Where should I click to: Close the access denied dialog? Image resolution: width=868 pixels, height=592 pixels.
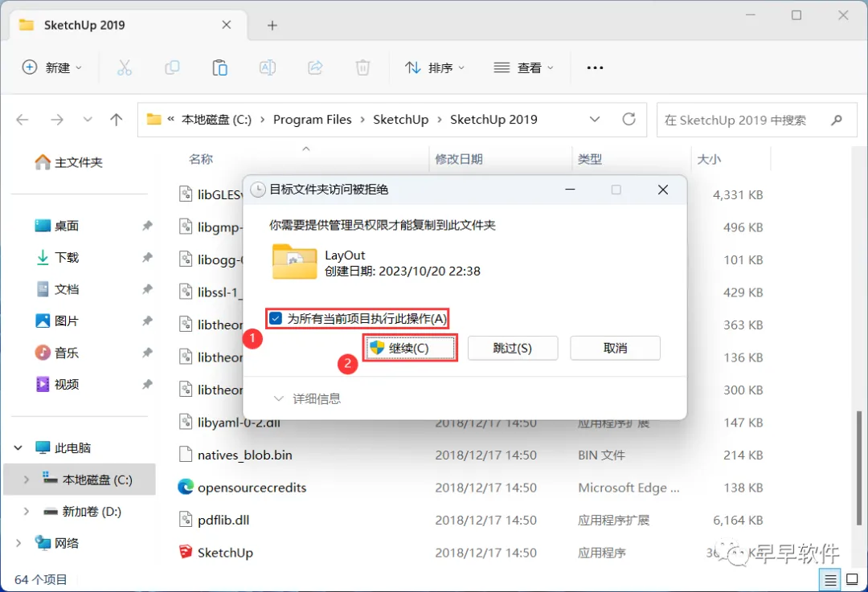[x=662, y=190]
